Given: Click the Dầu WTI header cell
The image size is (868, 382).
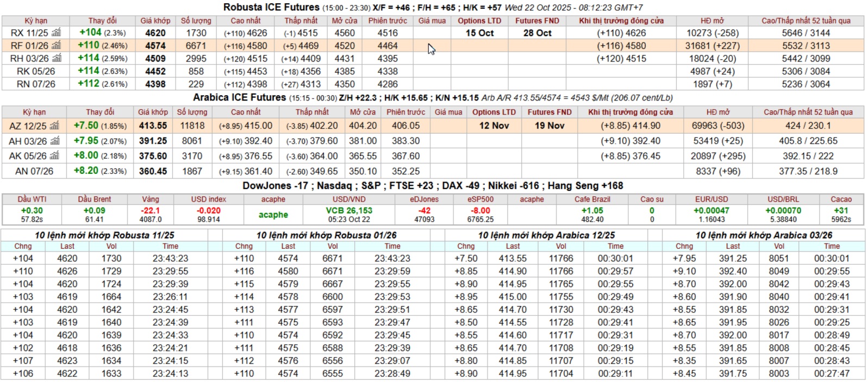Looking at the screenshot, I should tap(32, 199).
